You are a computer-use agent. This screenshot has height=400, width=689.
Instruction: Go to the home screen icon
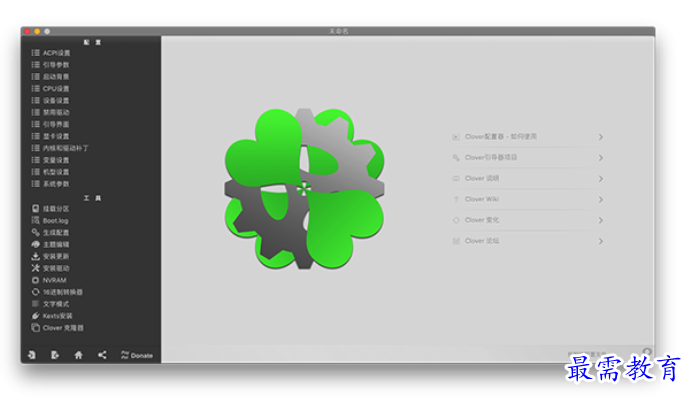pos(79,355)
